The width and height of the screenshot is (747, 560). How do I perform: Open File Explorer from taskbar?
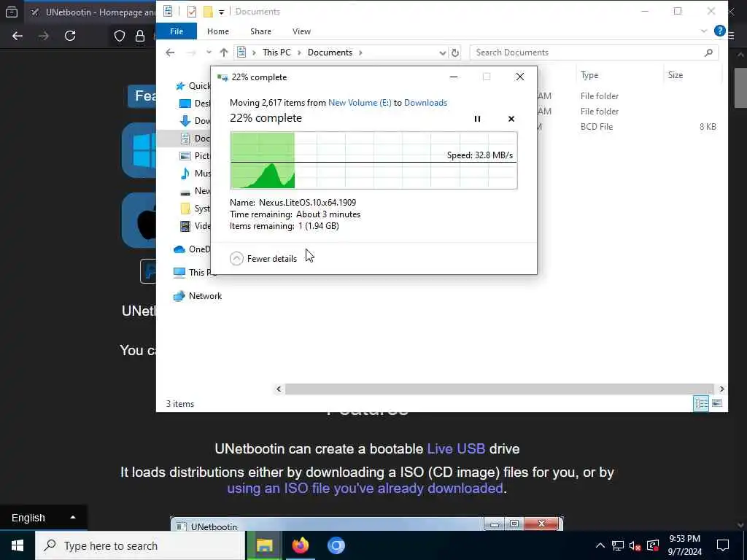point(265,545)
